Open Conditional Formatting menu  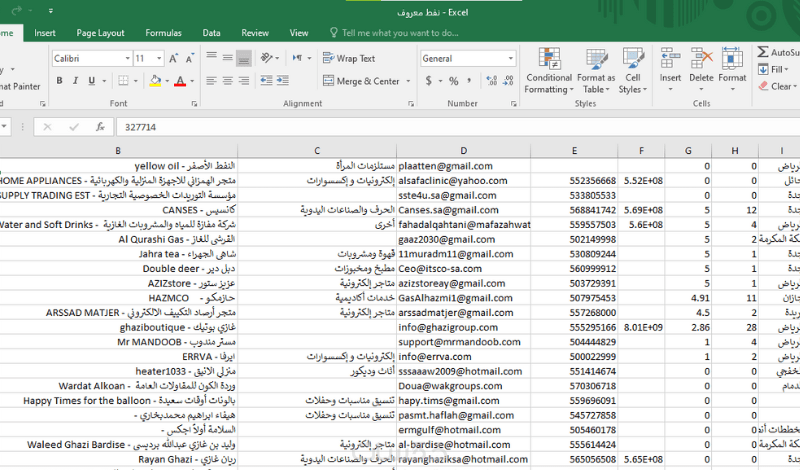pos(549,70)
